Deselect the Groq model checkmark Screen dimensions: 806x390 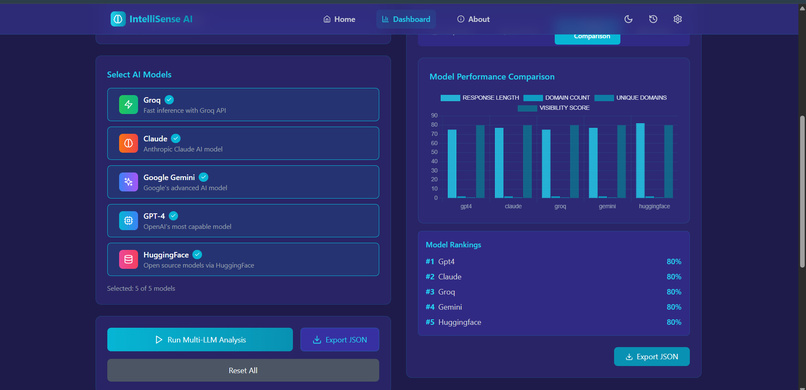coord(169,100)
